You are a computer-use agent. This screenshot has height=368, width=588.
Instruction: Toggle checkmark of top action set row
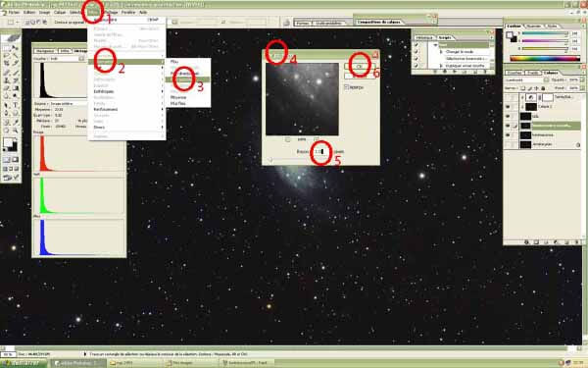pyautogui.click(x=416, y=45)
